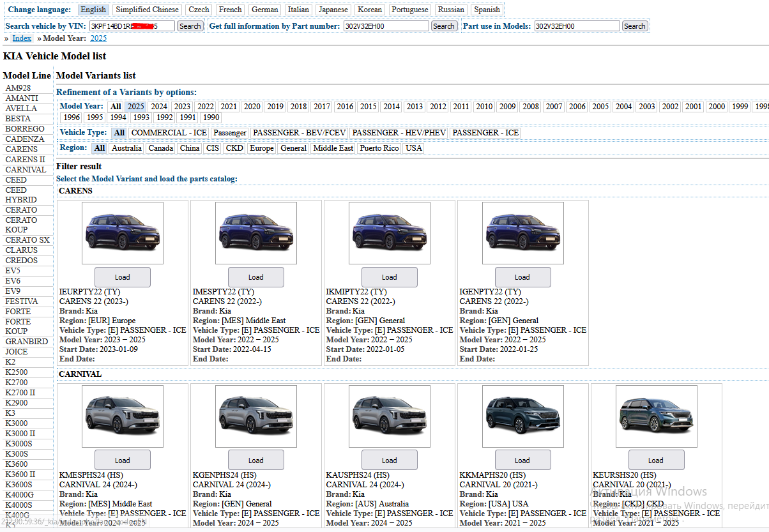Filter Vehicle Type to PASSENGER - BEV/FCEV

299,133
